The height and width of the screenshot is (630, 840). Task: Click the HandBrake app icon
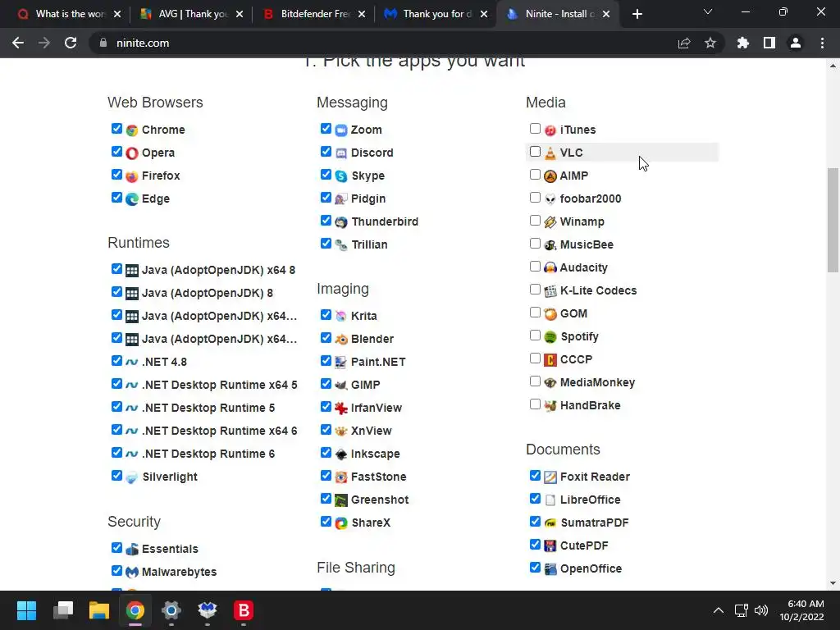pyautogui.click(x=550, y=406)
